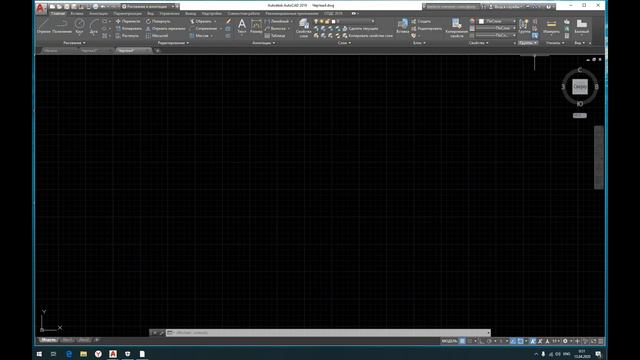Insert a Таблица (Table)
The width and height of the screenshot is (640, 360).
(275, 36)
